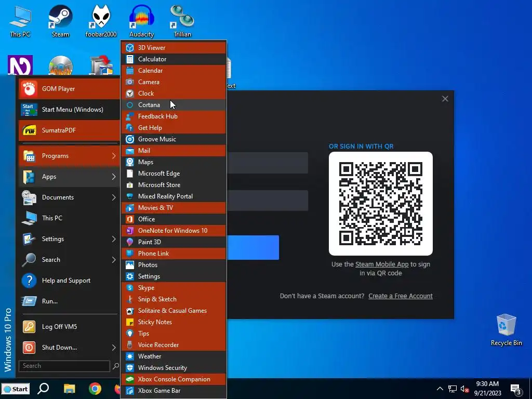Launch Groove Music
Screen dimensions: 532x399
(x=174, y=139)
